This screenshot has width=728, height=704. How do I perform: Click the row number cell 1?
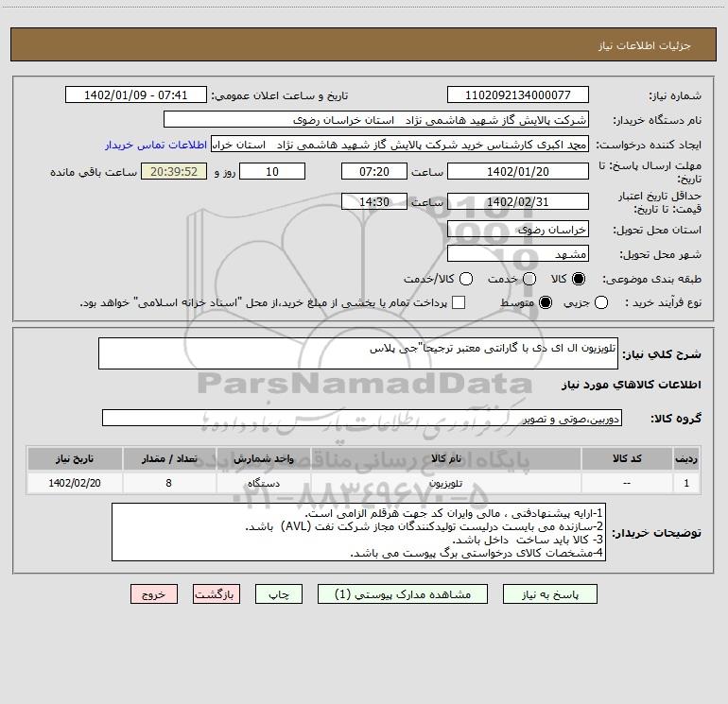[686, 483]
